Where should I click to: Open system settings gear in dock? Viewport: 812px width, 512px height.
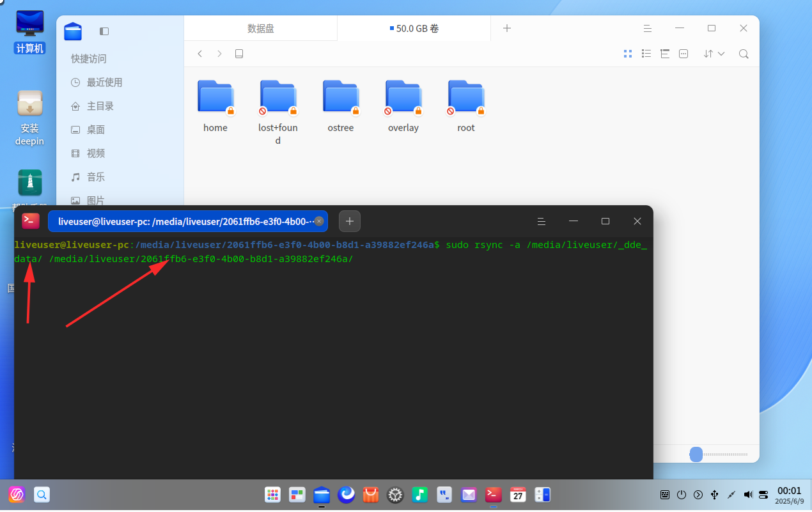395,494
